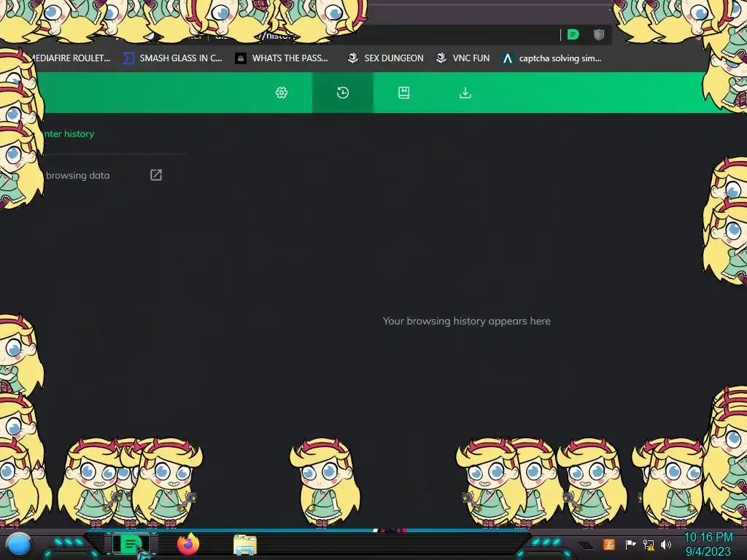Click the network tray icon
Viewport: 747px width, 560px height.
point(649,544)
